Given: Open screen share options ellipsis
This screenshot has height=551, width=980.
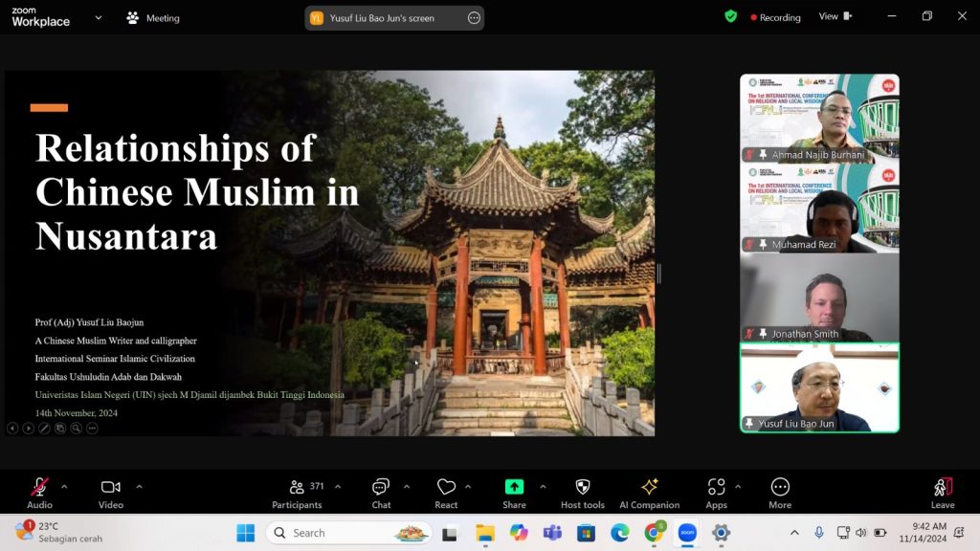Looking at the screenshot, I should pos(474,17).
